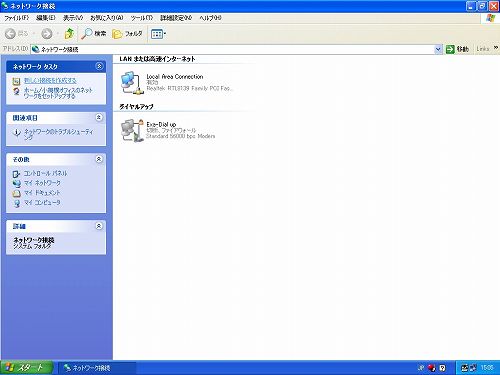Open the Tools menu
This screenshot has height=375, width=500.
pyautogui.click(x=142, y=18)
